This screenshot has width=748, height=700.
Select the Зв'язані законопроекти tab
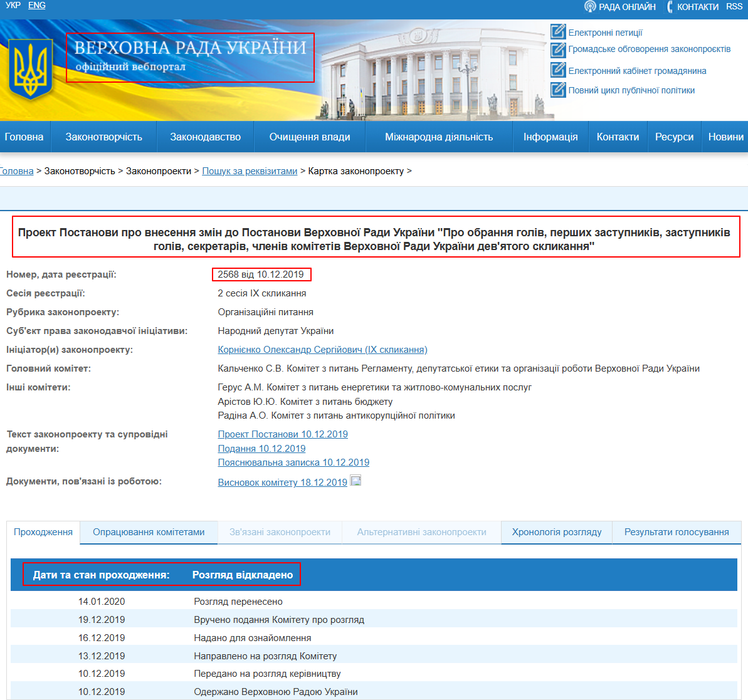point(280,532)
